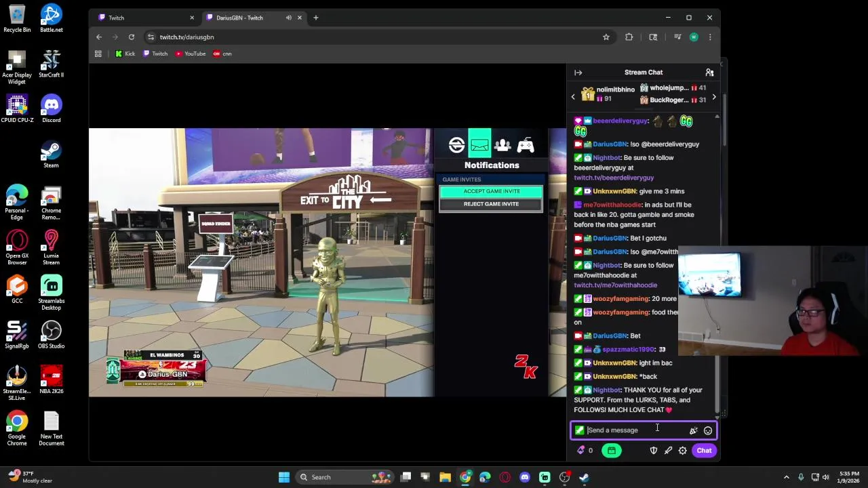Screen dimensions: 868x488
Task: Open Discord from the taskbar
Action: click(524, 477)
